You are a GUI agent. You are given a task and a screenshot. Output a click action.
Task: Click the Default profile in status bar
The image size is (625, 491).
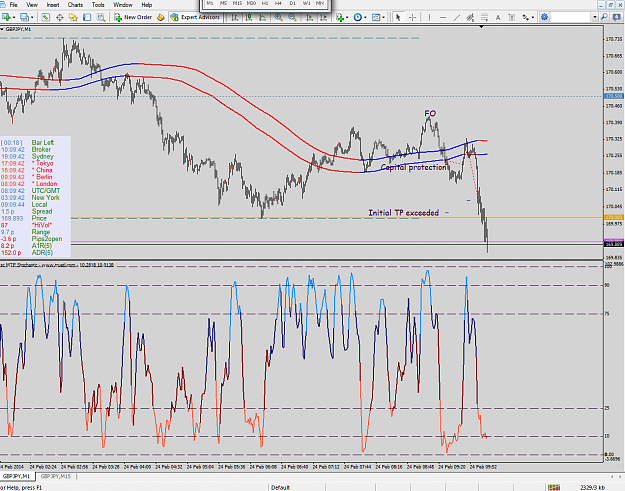click(x=281, y=487)
